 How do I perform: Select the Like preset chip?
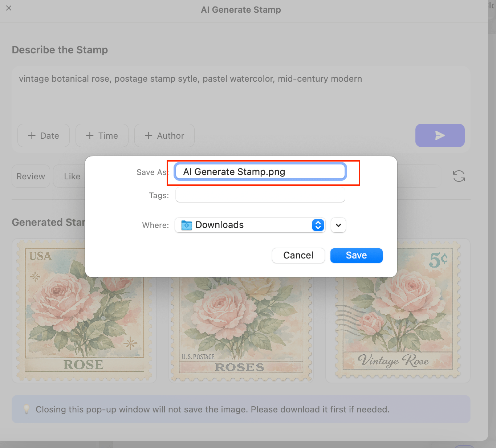(x=72, y=176)
